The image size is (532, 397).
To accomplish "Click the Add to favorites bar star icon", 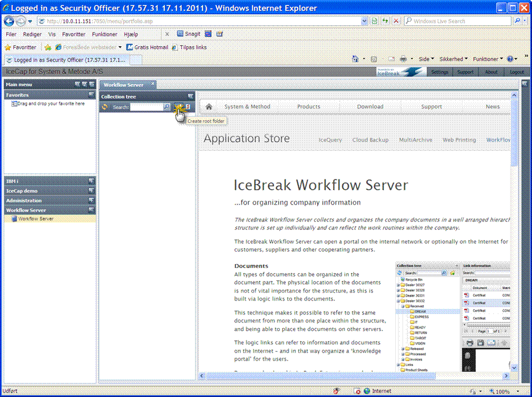I will tap(48, 47).
